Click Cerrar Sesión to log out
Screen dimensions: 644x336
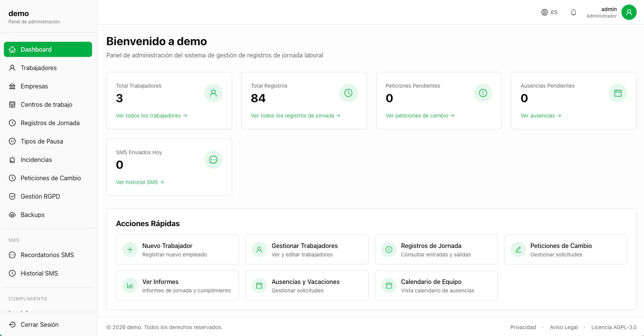[x=48, y=325]
